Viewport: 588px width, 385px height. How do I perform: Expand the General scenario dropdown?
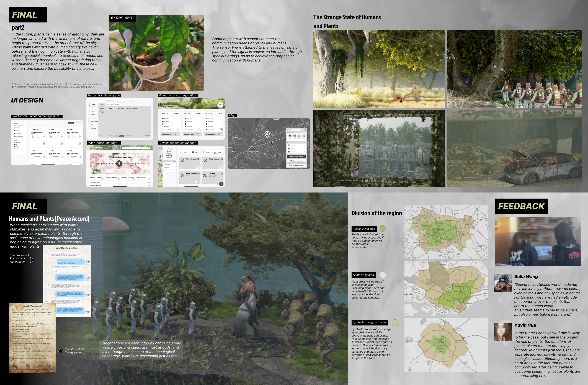coord(132,108)
